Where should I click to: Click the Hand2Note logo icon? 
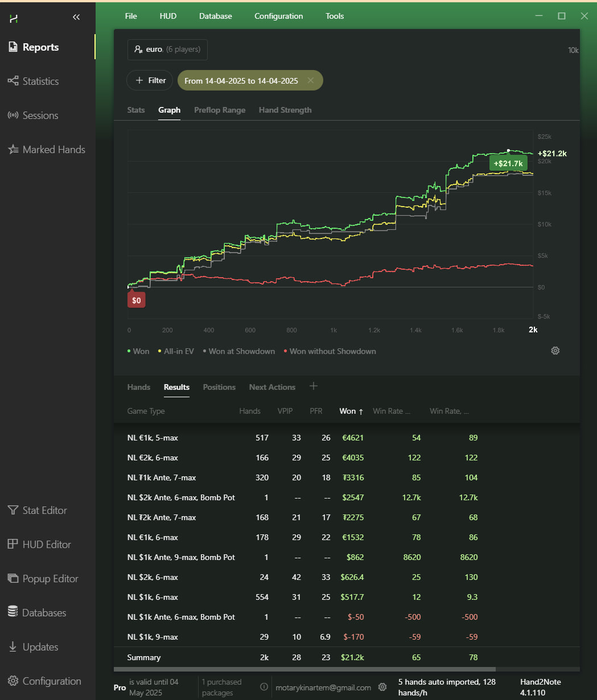pos(13,18)
